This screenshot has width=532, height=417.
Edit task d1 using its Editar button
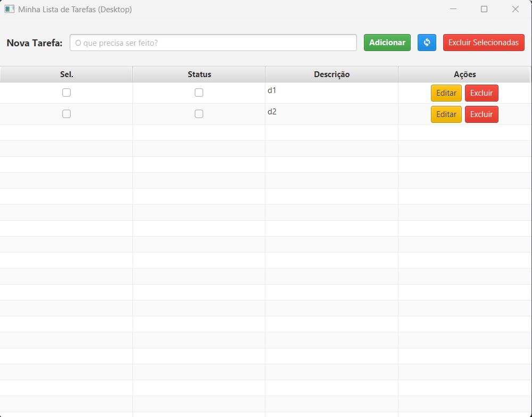pyautogui.click(x=446, y=93)
